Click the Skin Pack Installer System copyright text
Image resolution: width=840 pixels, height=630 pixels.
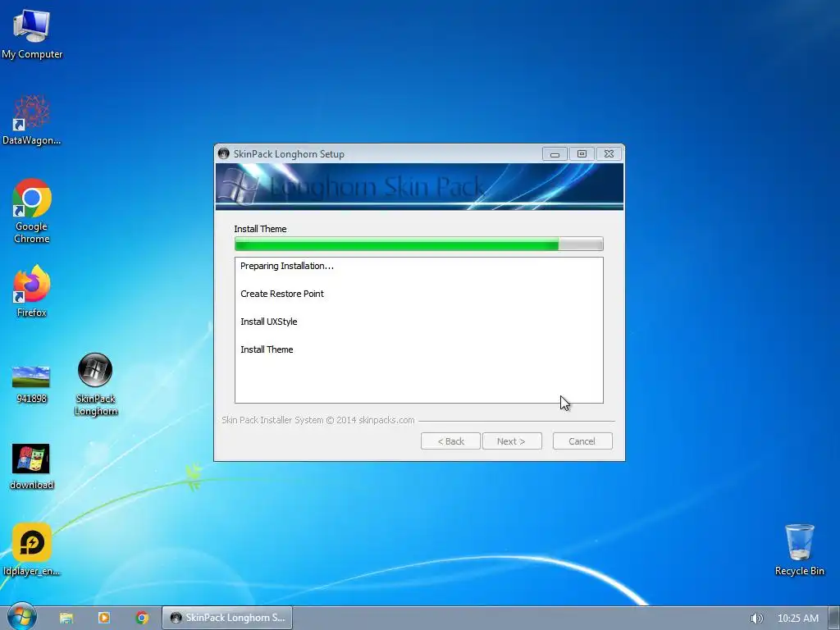coord(318,421)
